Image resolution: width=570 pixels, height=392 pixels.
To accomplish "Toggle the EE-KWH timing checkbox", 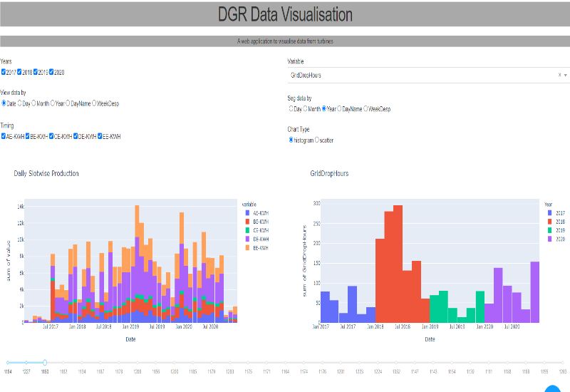I will pos(100,136).
